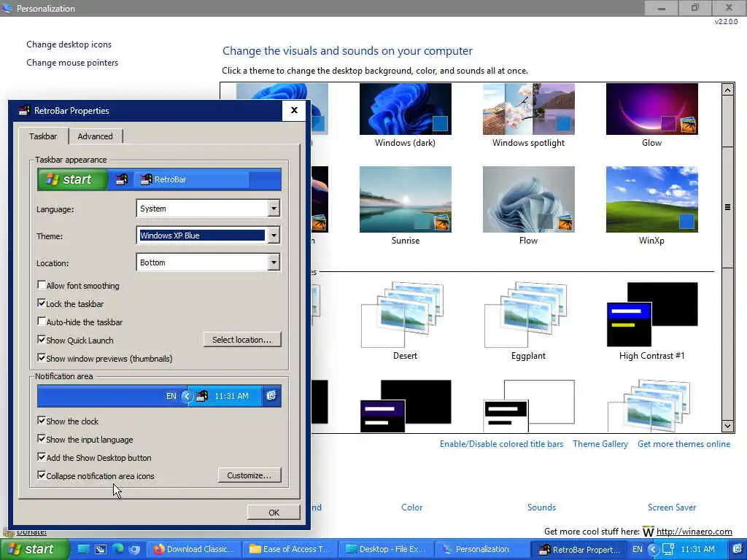
Task: Open the Microsoft Edge quick launch icon
Action: pyautogui.click(x=117, y=550)
